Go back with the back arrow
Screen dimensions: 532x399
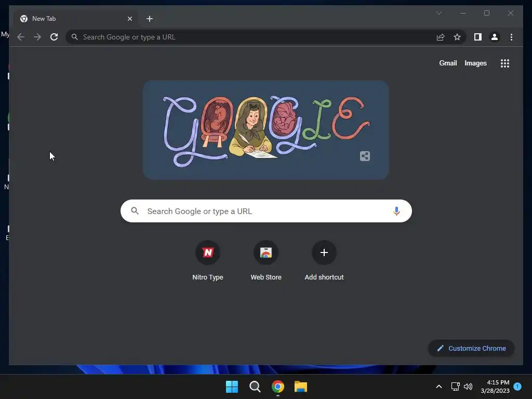coord(21,37)
